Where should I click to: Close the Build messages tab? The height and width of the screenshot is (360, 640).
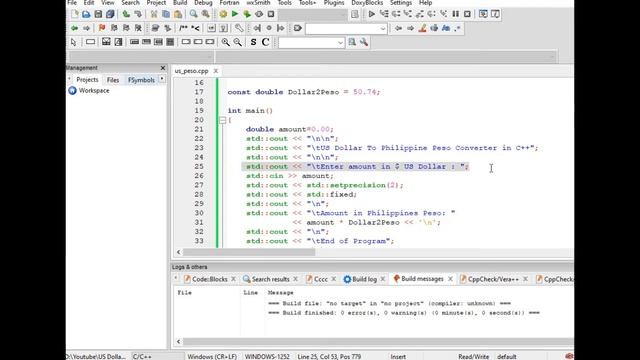(450, 279)
